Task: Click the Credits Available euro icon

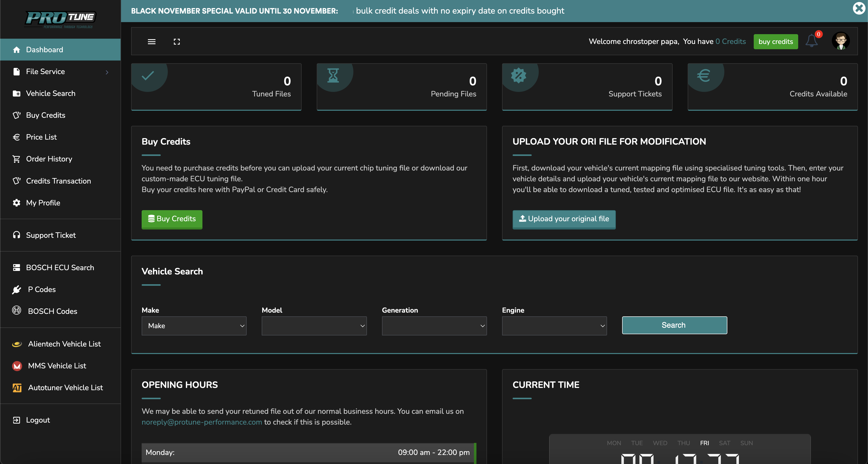Action: pos(703,76)
